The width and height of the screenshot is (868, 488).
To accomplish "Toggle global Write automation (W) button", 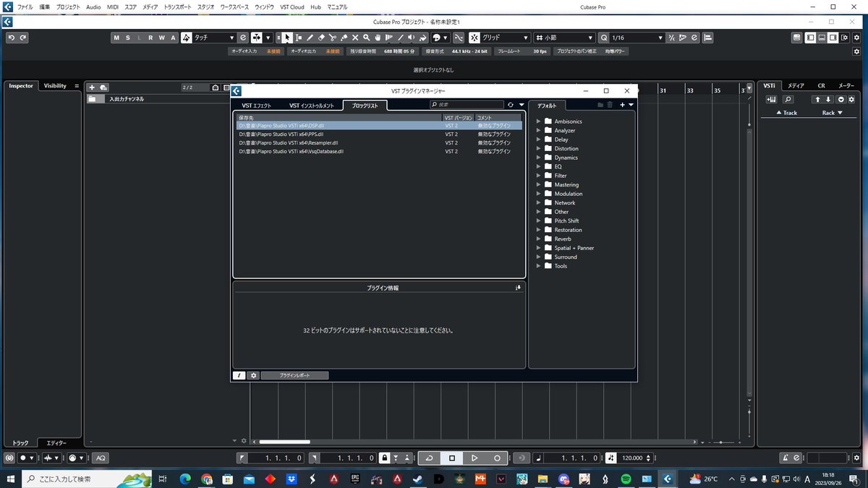I will click(x=162, y=38).
